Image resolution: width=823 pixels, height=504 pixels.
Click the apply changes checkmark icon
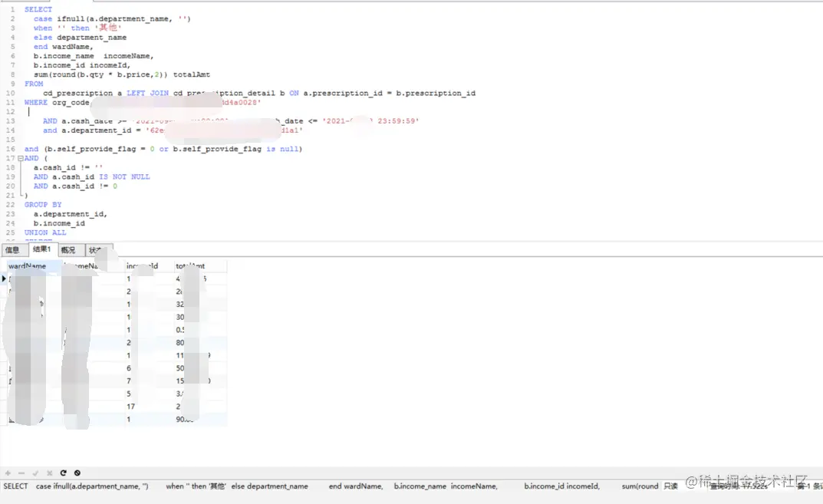(35, 473)
